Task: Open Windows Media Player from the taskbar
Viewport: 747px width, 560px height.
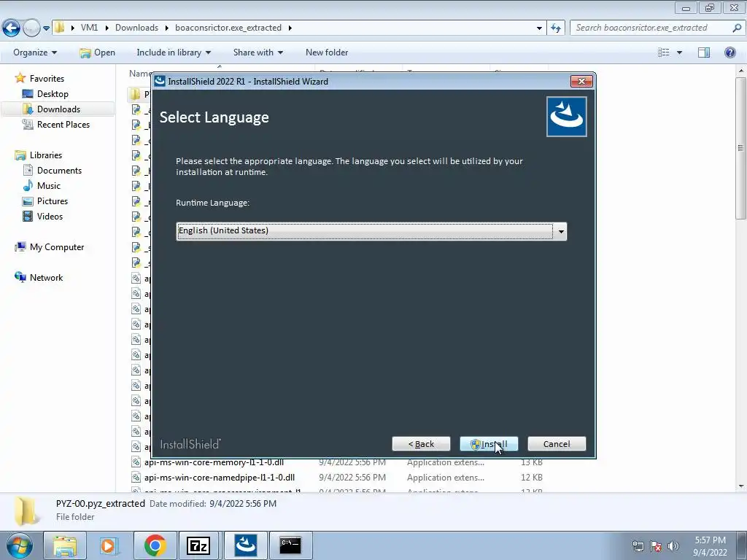Action: tap(109, 545)
